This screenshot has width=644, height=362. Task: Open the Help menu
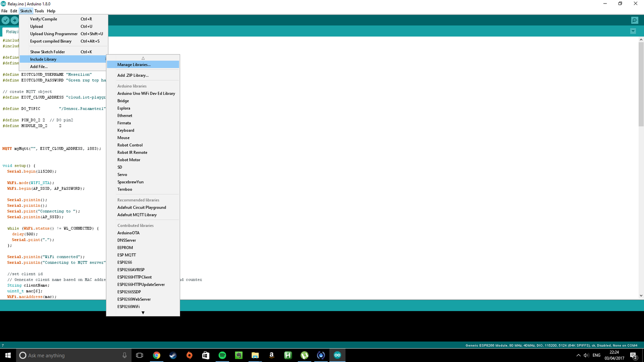[x=51, y=11]
